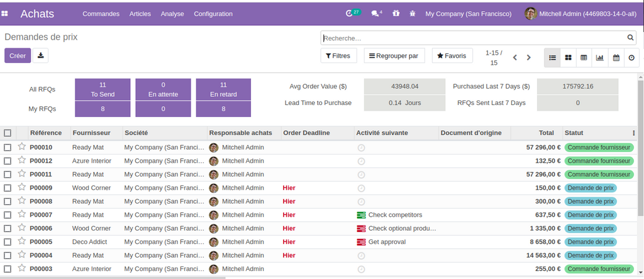Click the download export icon button

coord(40,55)
